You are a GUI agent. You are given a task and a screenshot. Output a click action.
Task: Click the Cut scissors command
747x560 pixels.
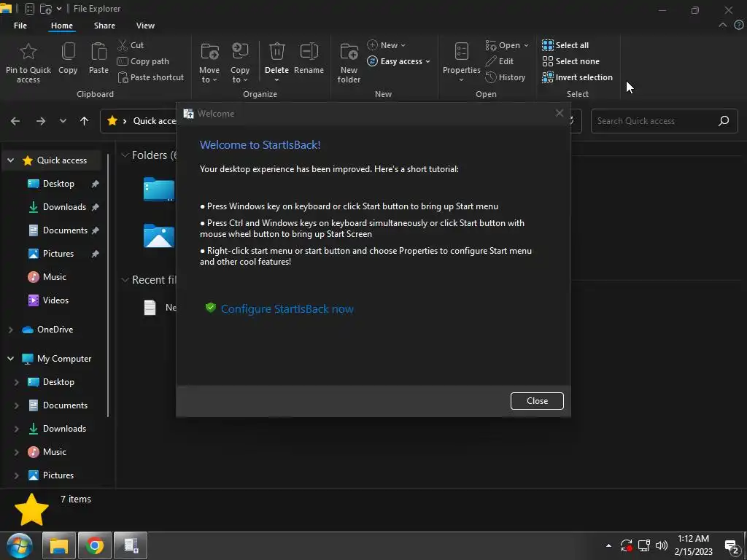[x=131, y=45]
